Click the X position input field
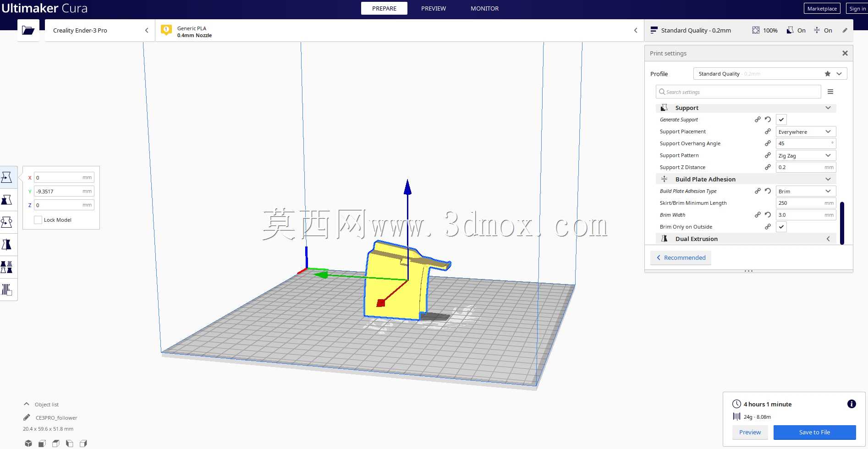Screen dimensions: 868x449 pos(64,177)
